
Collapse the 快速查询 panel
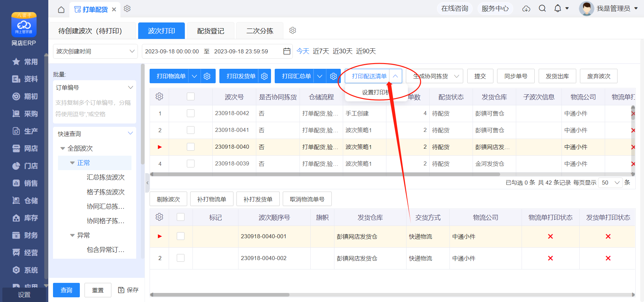pos(130,134)
